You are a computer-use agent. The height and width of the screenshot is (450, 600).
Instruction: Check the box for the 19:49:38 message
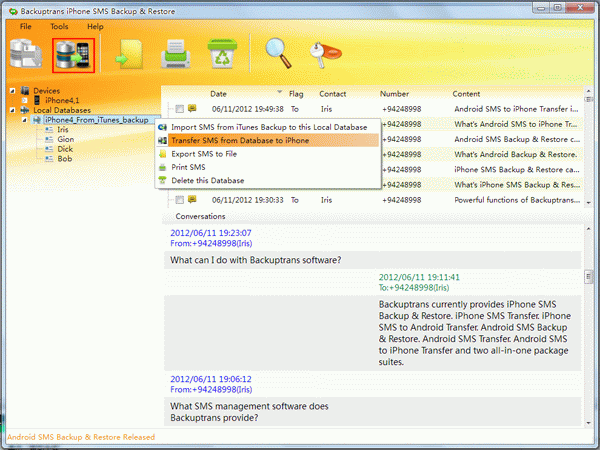pos(179,109)
